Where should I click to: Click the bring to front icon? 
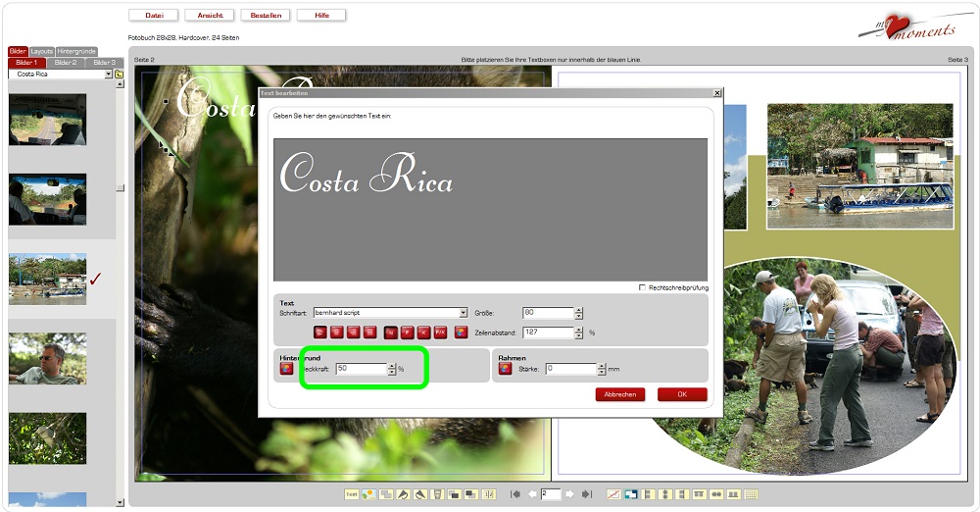click(x=455, y=494)
